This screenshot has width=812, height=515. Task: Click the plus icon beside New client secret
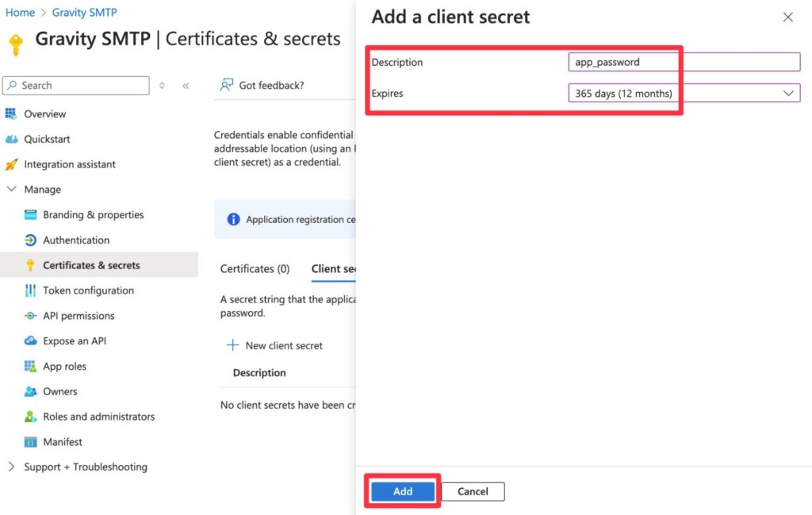232,345
